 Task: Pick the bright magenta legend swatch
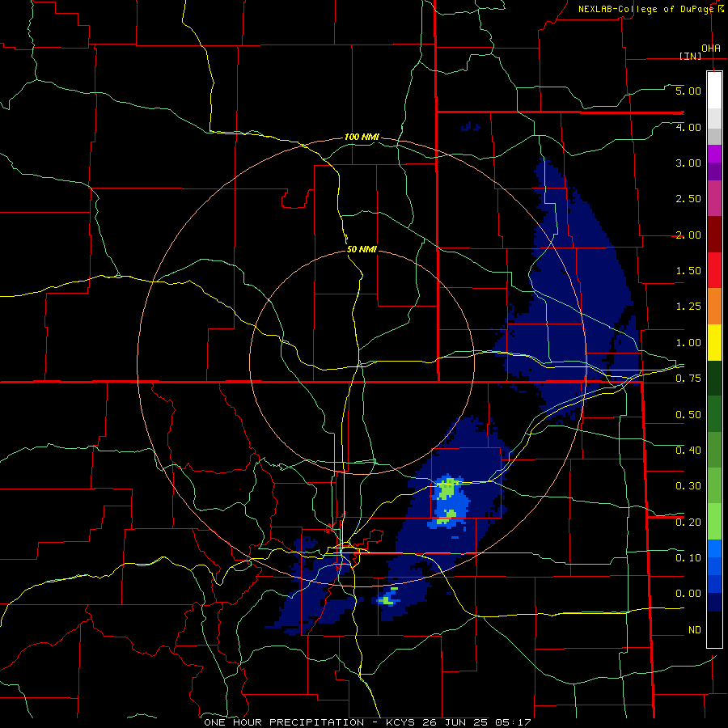pos(714,154)
